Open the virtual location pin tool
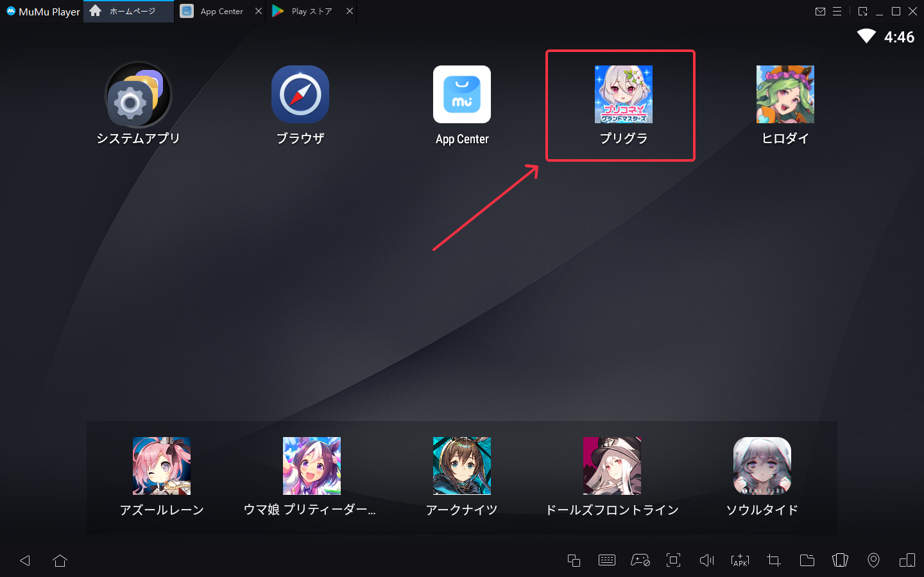 [x=873, y=560]
